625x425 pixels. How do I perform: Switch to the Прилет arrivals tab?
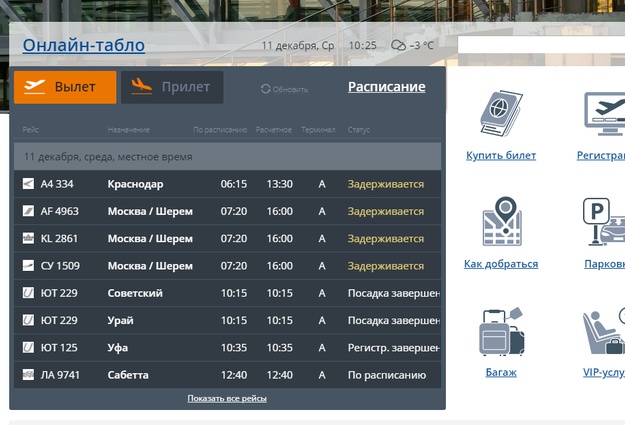point(172,87)
